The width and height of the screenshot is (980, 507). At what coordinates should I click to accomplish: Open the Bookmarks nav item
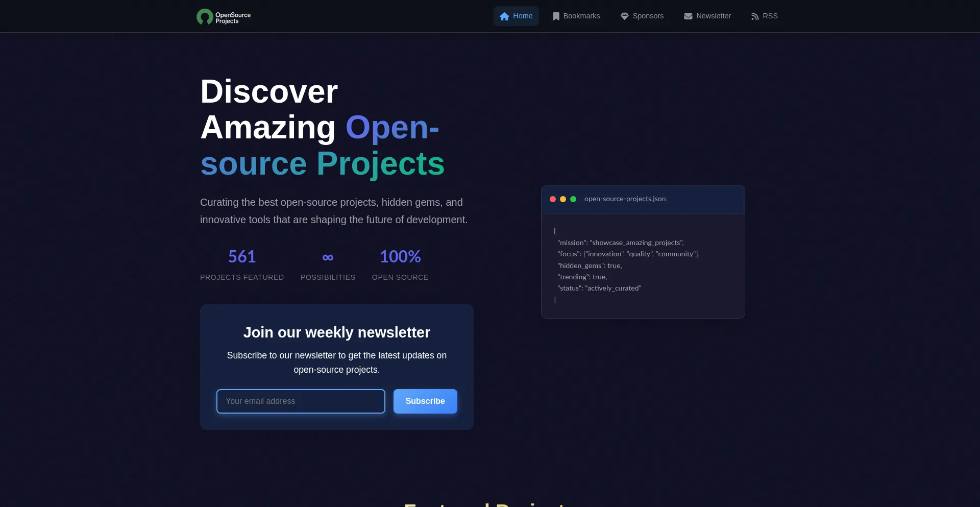click(581, 16)
